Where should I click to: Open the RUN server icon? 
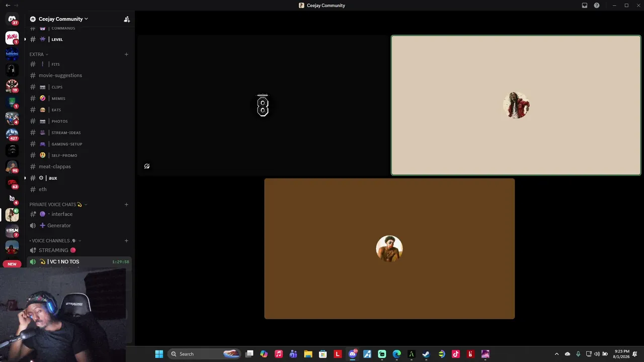(x=12, y=231)
